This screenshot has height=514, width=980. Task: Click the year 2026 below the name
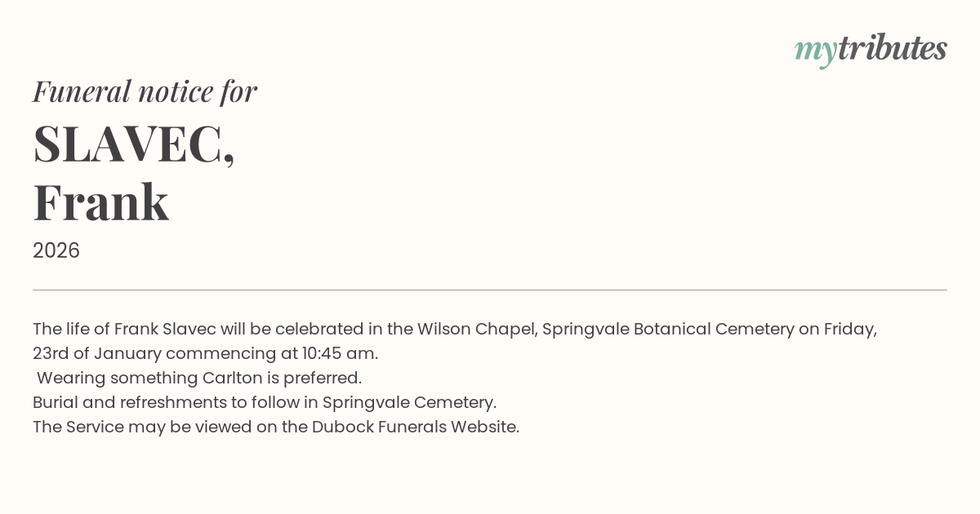tap(56, 250)
